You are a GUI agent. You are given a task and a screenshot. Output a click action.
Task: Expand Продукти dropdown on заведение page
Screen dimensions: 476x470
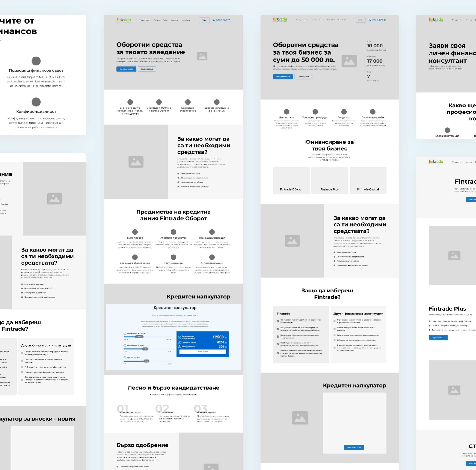coord(145,20)
